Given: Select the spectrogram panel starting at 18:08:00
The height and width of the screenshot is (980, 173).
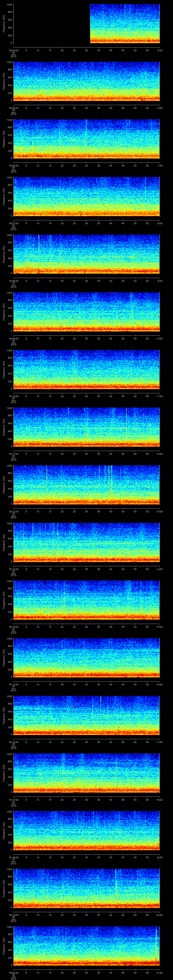Looking at the screenshot, I should (87, 254).
